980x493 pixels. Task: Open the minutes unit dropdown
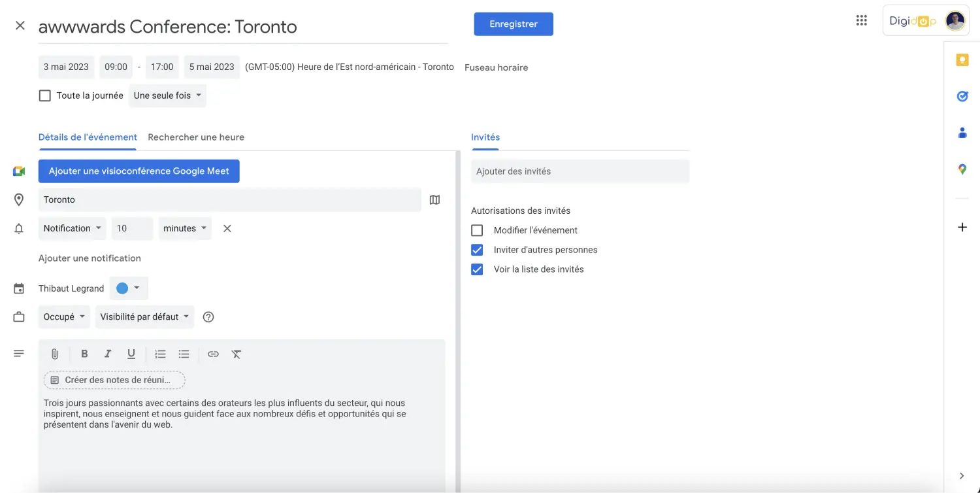pyautogui.click(x=185, y=228)
